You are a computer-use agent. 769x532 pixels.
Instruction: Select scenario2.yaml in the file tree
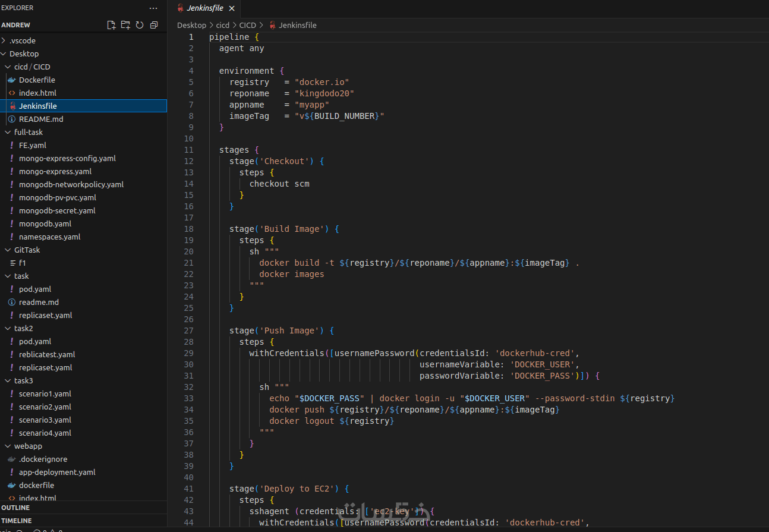[45, 407]
